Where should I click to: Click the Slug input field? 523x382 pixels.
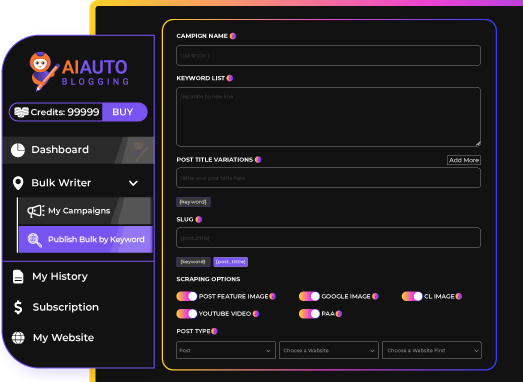click(328, 238)
